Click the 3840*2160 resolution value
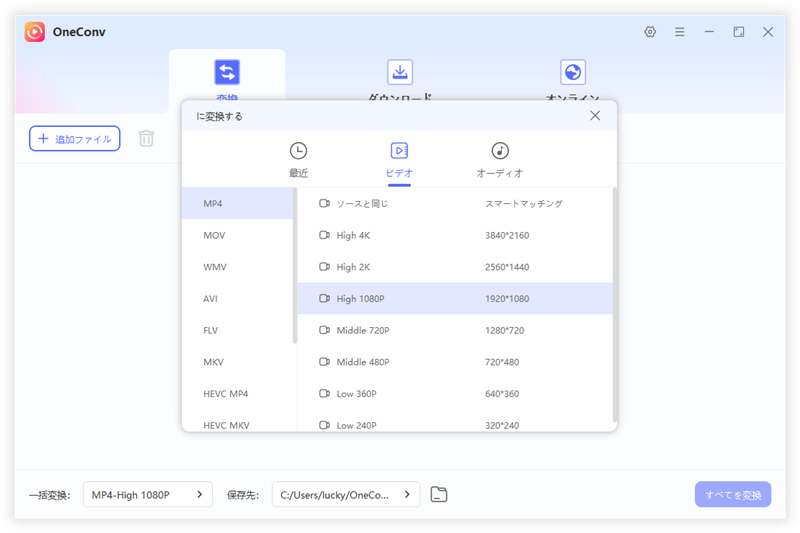800x533 pixels. point(507,235)
